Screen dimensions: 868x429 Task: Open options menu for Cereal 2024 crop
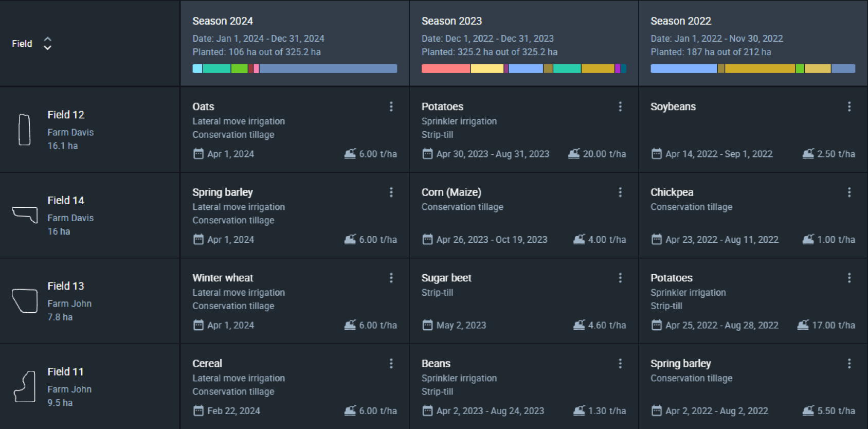tap(391, 363)
